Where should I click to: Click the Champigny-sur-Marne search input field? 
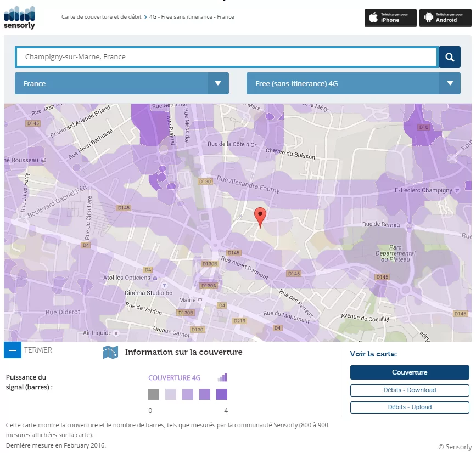[226, 57]
